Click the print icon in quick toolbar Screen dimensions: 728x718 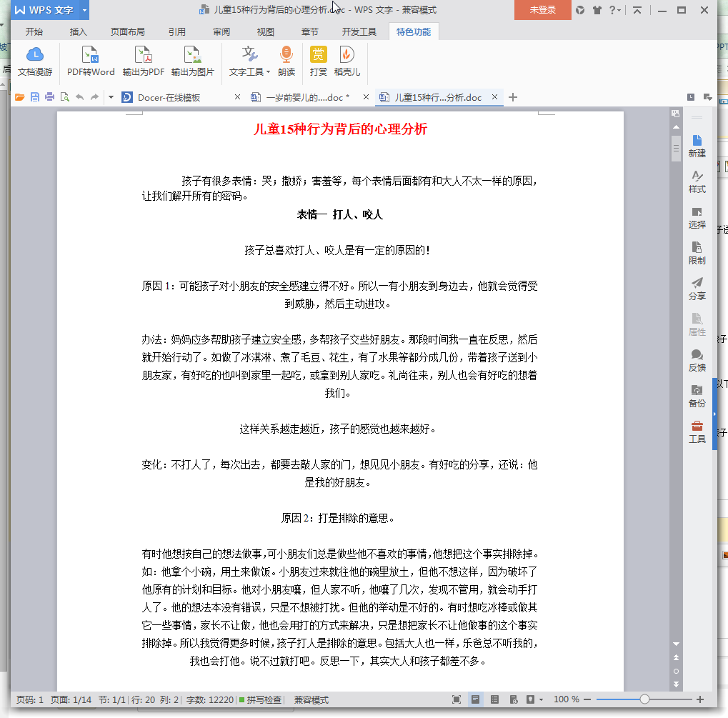[x=49, y=97]
